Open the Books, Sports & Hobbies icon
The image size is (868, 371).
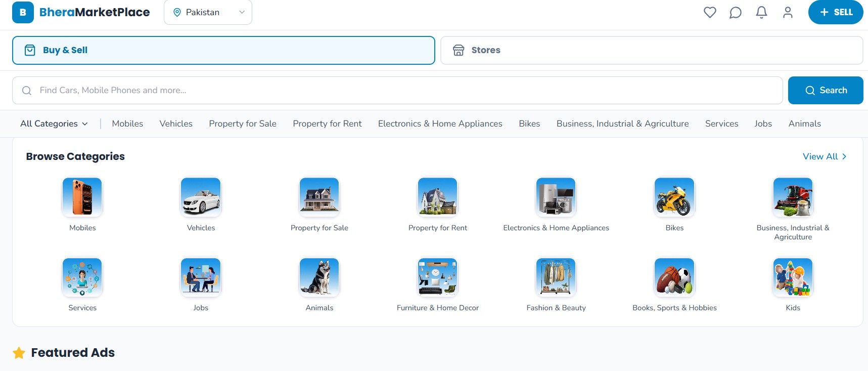pyautogui.click(x=674, y=277)
